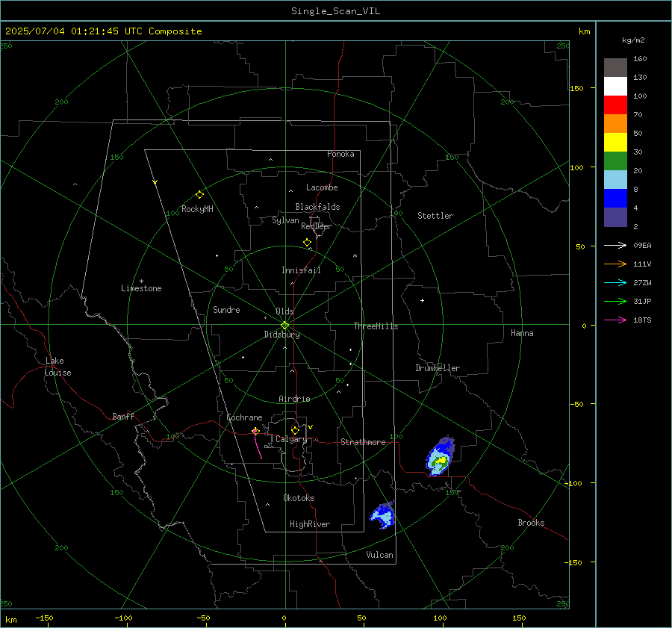Click the Didsbury town label

point(281,335)
